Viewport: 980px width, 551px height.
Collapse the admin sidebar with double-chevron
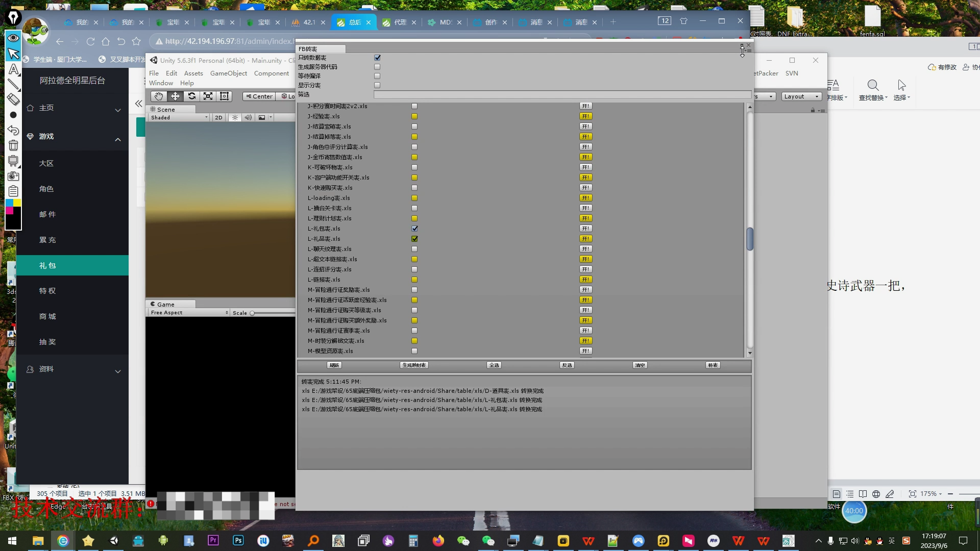point(138,104)
